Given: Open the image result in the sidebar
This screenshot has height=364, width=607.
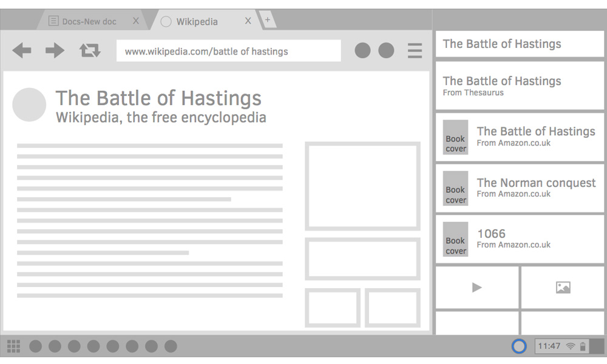Looking at the screenshot, I should (562, 288).
